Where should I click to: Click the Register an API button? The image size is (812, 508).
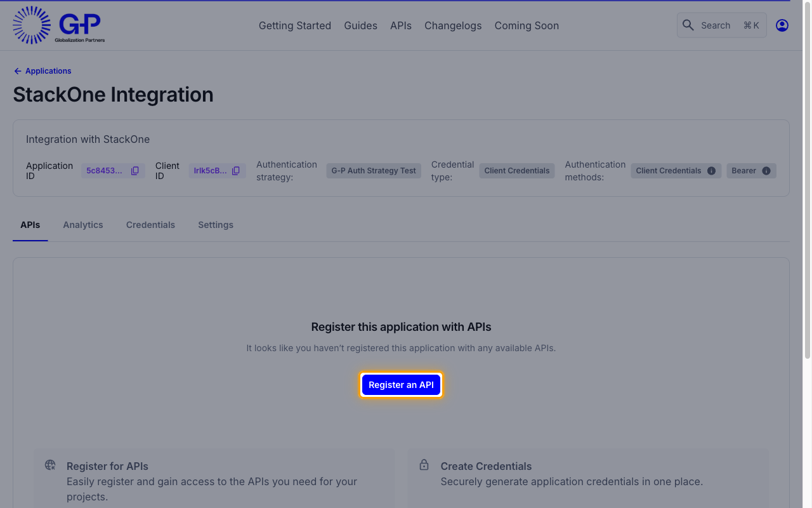401,385
